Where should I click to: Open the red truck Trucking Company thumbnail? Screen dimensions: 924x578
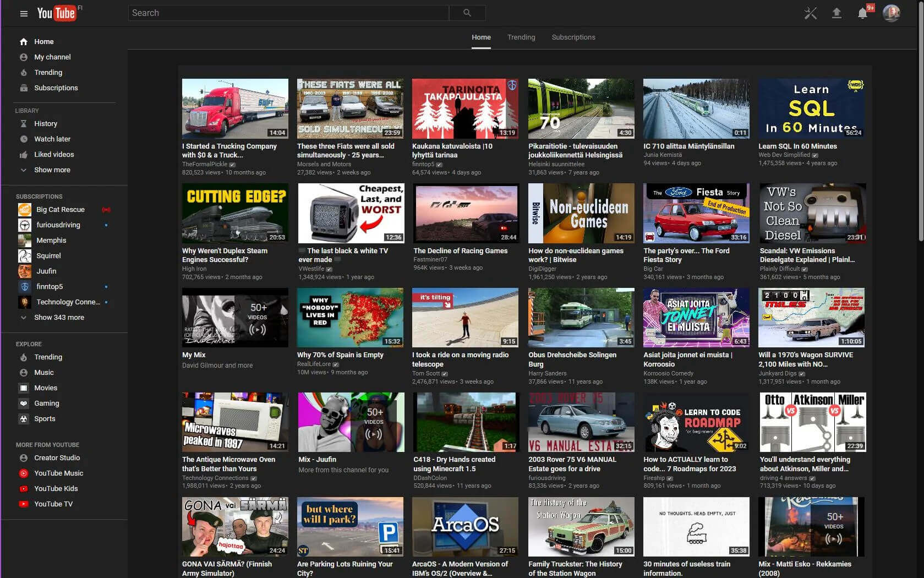(235, 108)
